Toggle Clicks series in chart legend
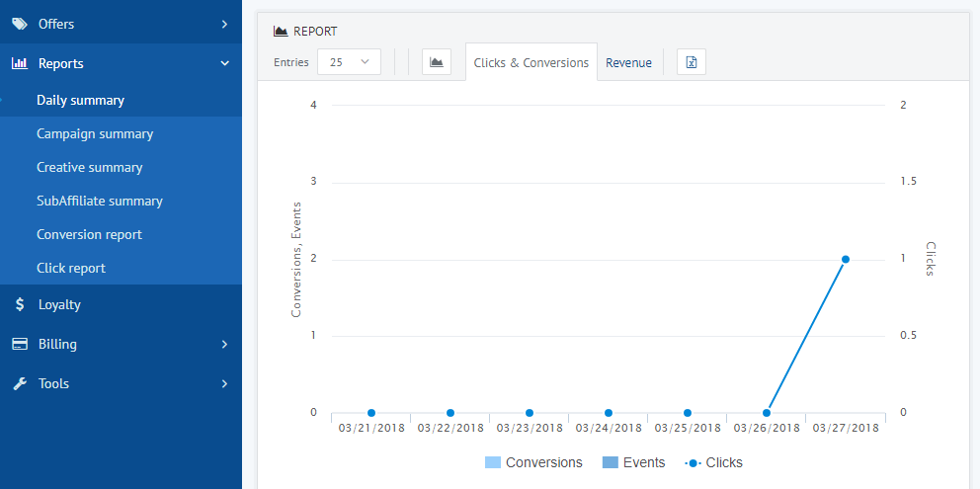The width and height of the screenshot is (980, 489). point(713,462)
